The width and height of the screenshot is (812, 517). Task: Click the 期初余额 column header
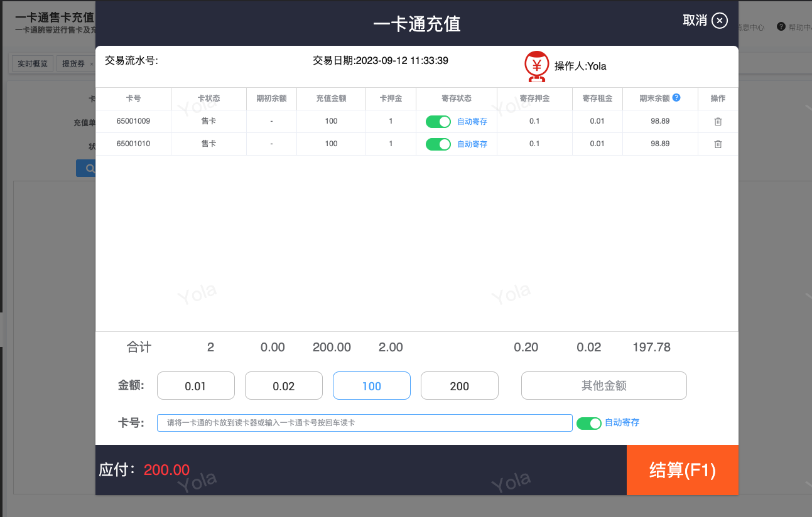pos(272,99)
